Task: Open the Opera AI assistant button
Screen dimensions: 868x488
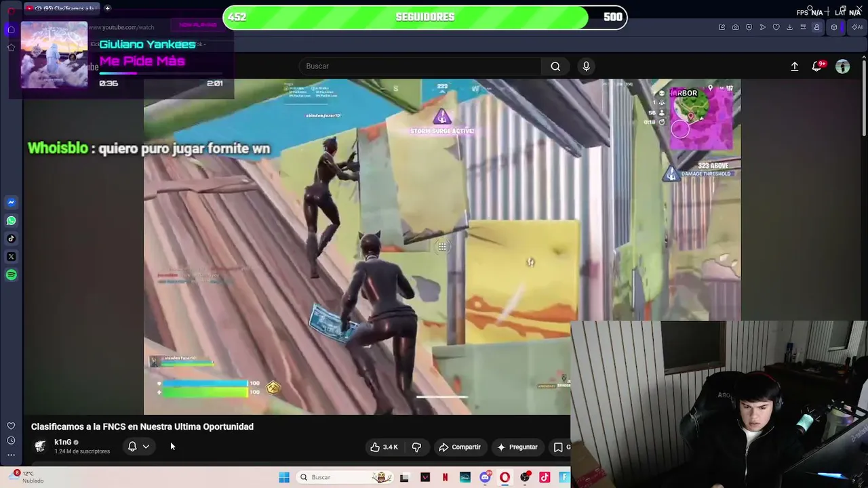Action: (x=856, y=27)
